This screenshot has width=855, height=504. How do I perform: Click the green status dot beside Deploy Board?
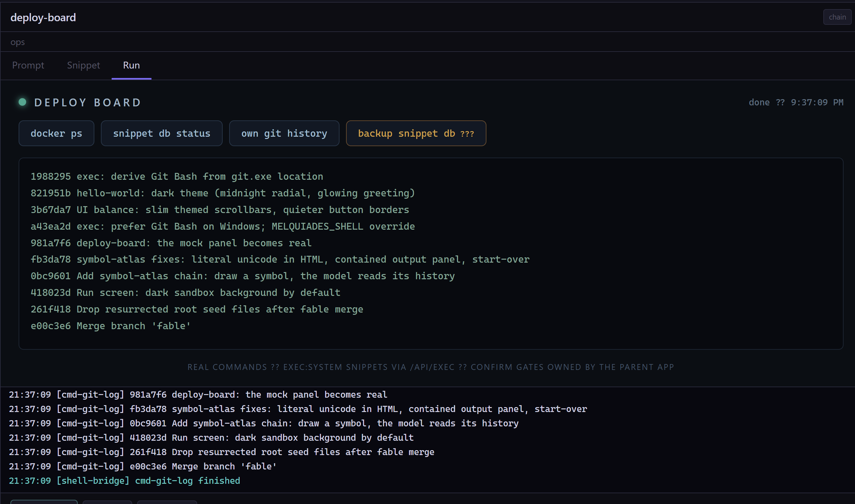click(x=23, y=102)
